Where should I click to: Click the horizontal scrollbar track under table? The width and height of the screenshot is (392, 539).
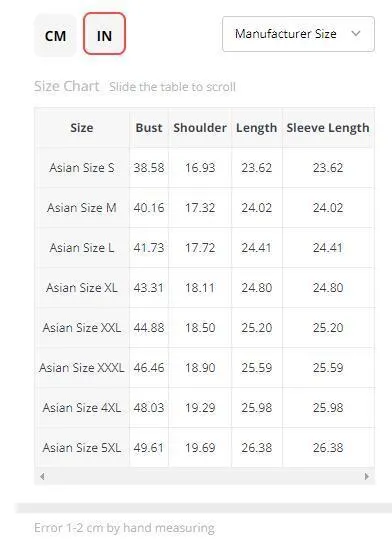204,476
